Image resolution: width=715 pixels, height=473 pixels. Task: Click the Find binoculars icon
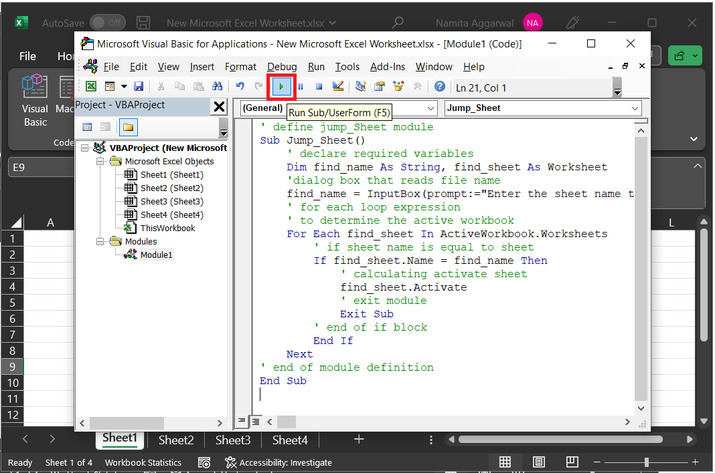coord(219,87)
